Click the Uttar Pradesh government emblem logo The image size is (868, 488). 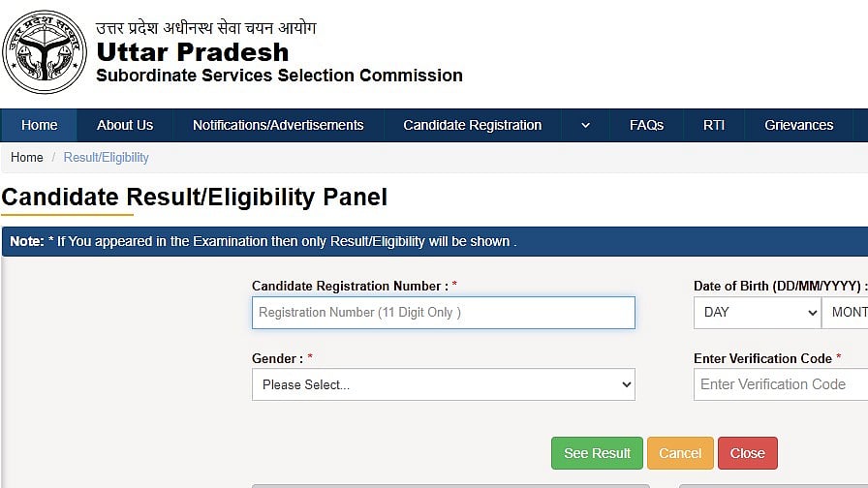pos(45,51)
